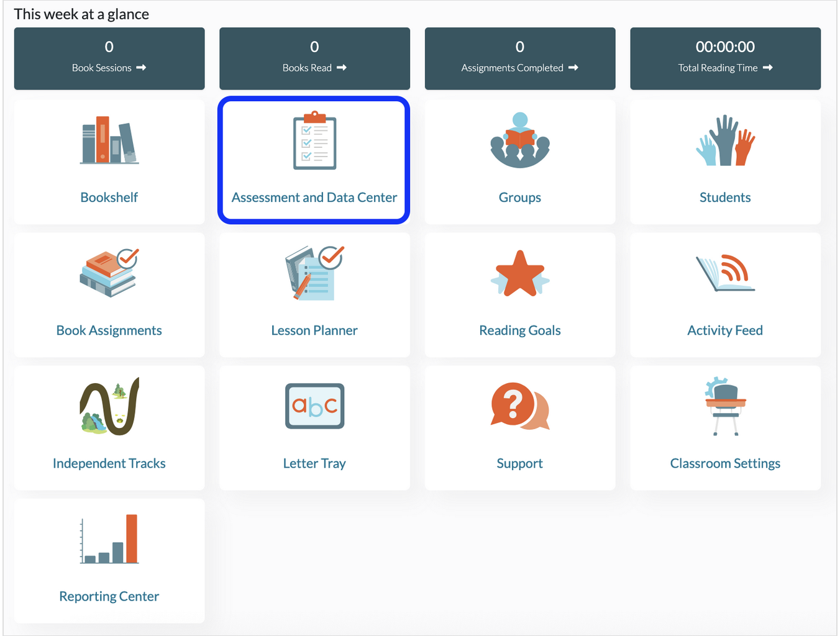Click the Assessment and Data Center clipboard icon
Viewport: 840px width, 636px height.
coord(314,140)
